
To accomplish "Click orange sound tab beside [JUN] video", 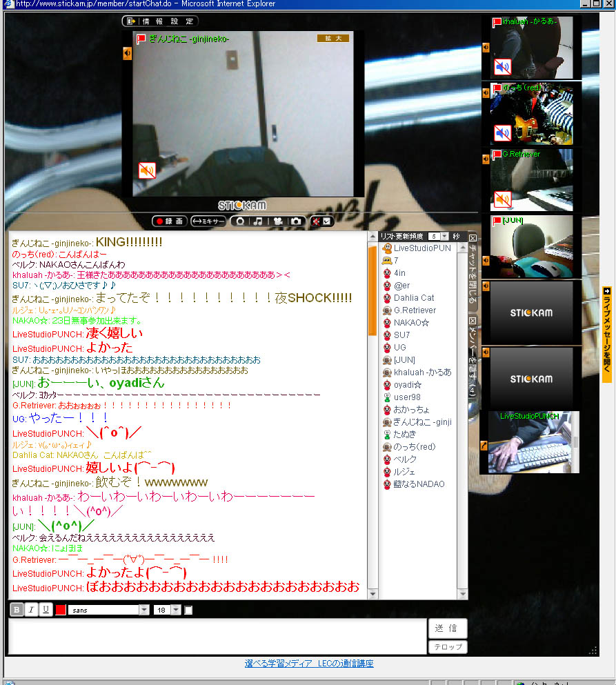I will 486,261.
